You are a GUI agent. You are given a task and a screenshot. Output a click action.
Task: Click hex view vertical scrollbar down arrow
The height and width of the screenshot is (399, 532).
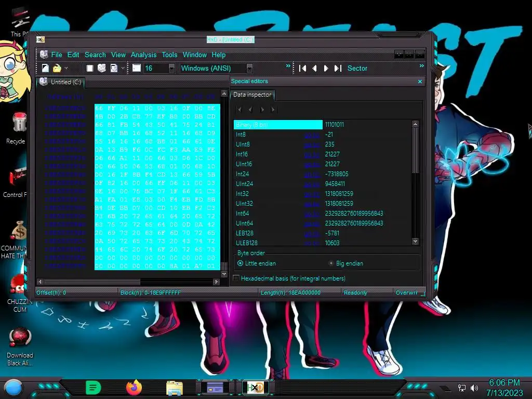tap(224, 274)
